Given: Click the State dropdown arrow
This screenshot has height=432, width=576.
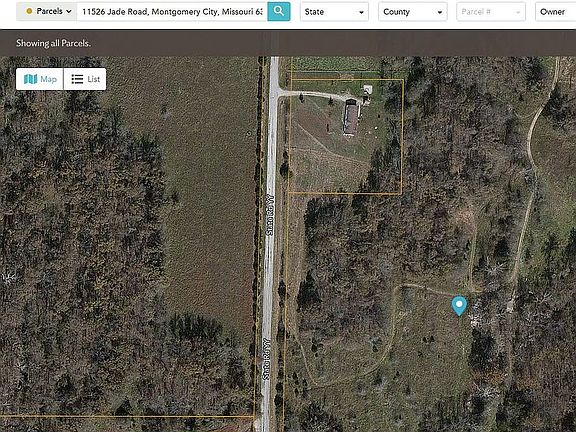Looking at the screenshot, I should click(x=361, y=12).
